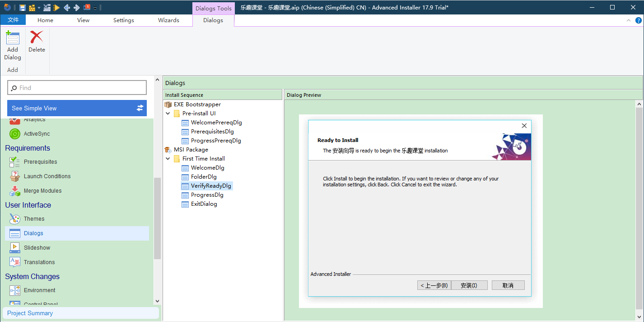Viewport: 644px width, 322px height.
Task: Click the banner image in the dialog preview
Action: point(511,147)
